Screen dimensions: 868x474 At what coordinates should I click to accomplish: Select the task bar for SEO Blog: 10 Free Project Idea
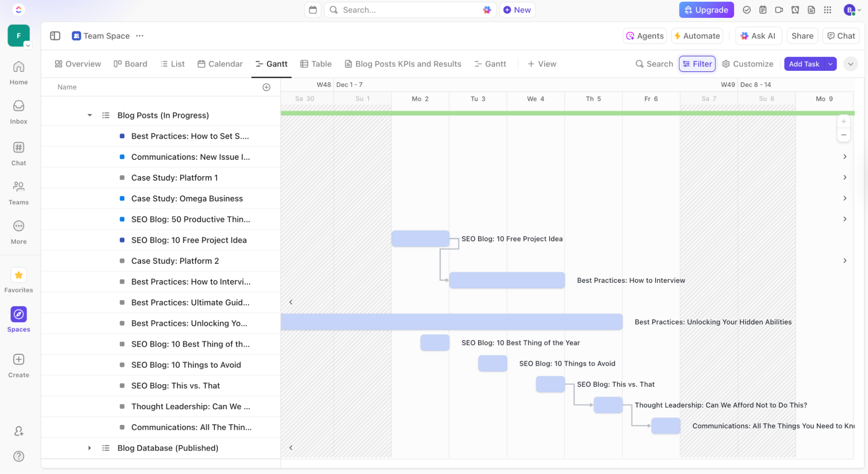(x=420, y=239)
